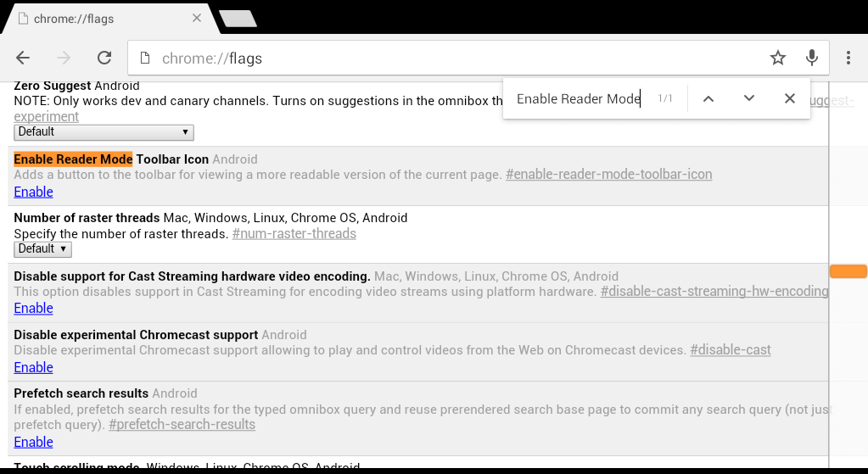Open the Chrome three-dot menu
The width and height of the screenshot is (868, 474).
point(848,58)
